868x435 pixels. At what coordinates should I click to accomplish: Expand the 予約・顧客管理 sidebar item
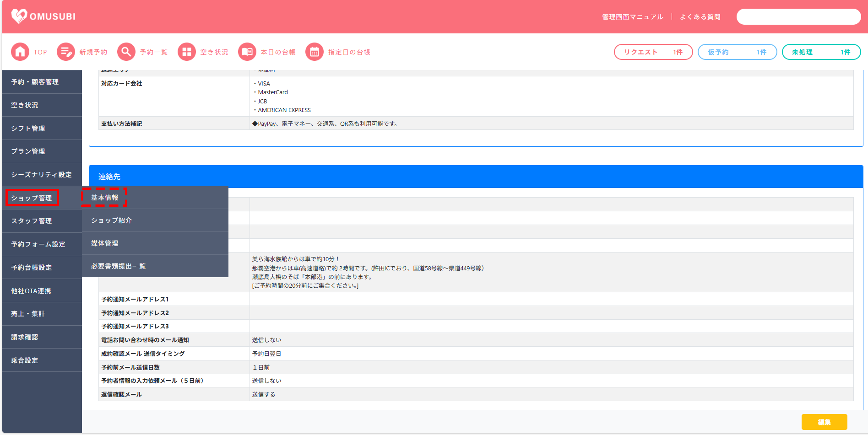pyautogui.click(x=35, y=82)
